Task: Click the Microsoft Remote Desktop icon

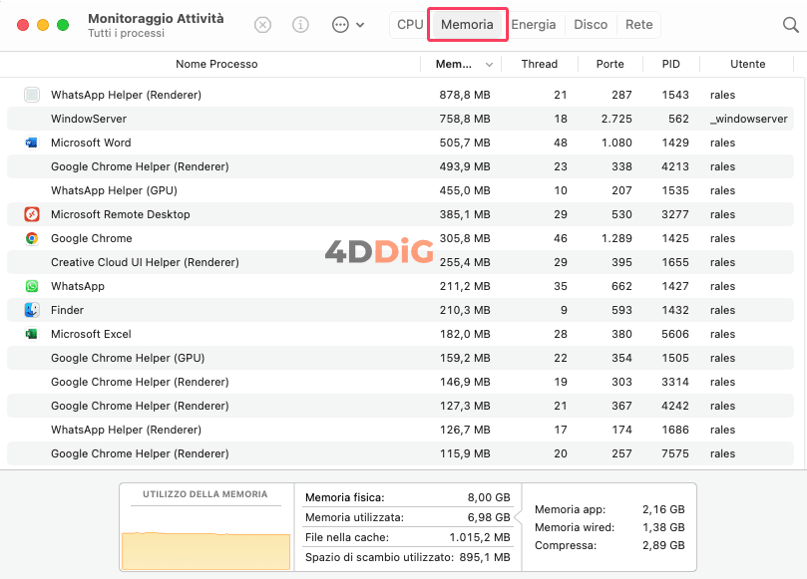Action: (x=31, y=215)
